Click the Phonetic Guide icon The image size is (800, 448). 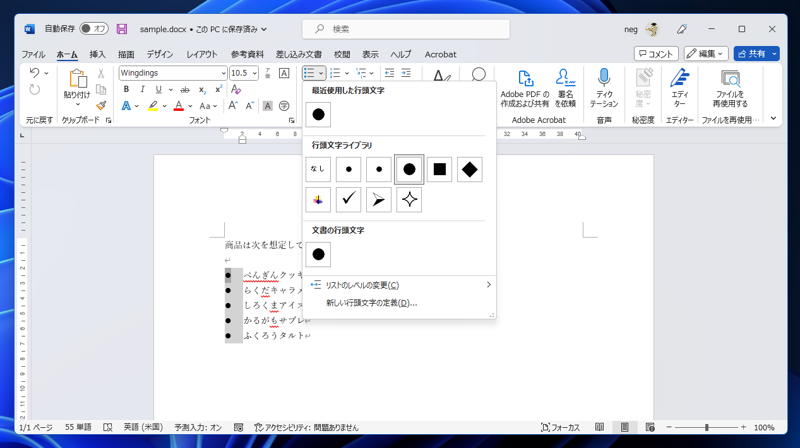click(268, 73)
